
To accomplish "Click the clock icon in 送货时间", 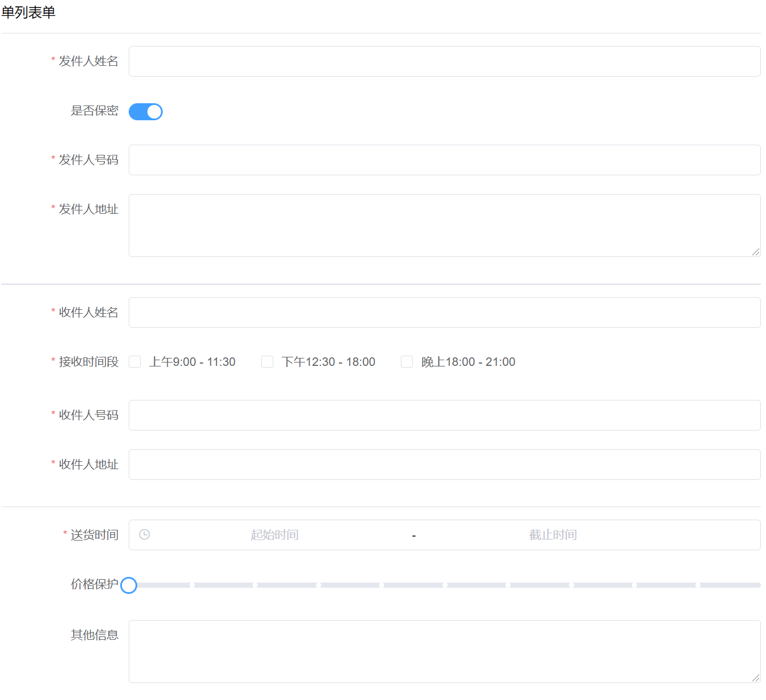I will [145, 534].
